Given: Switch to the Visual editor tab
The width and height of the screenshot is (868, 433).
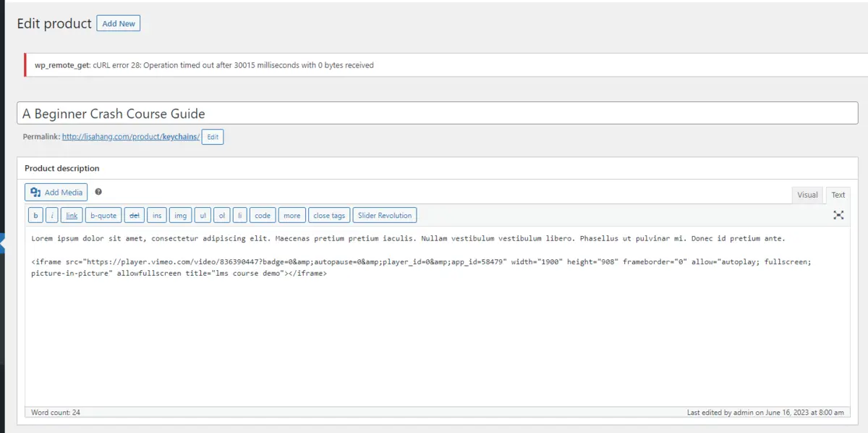Looking at the screenshot, I should tap(808, 195).
